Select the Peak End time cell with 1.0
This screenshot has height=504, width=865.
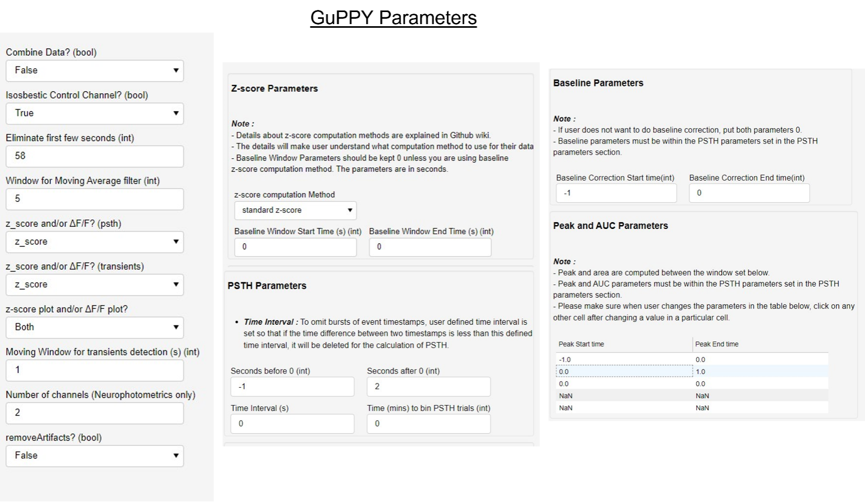(x=761, y=371)
